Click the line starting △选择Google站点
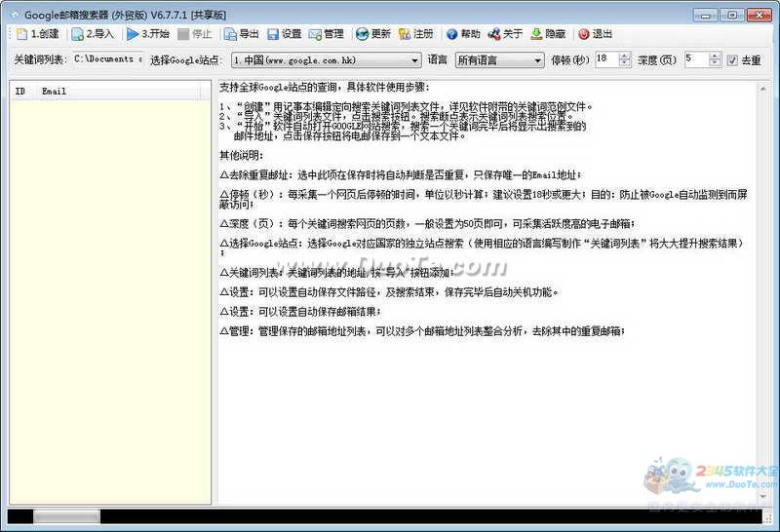This screenshot has width=780, height=532. tap(483, 244)
